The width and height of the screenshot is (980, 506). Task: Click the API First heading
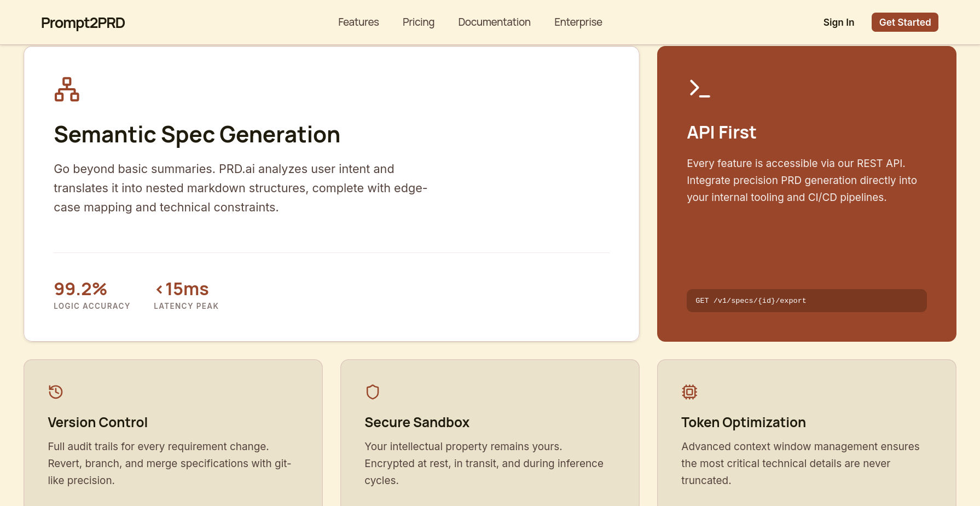pyautogui.click(x=721, y=133)
